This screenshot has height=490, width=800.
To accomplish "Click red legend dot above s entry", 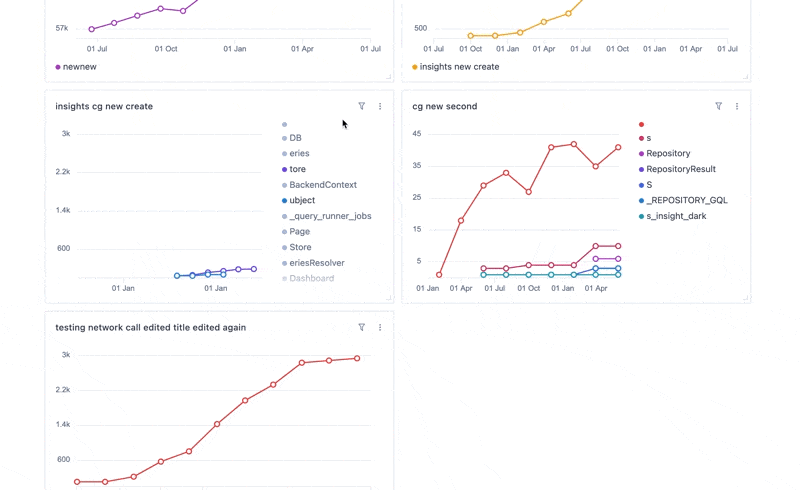I will 641,124.
